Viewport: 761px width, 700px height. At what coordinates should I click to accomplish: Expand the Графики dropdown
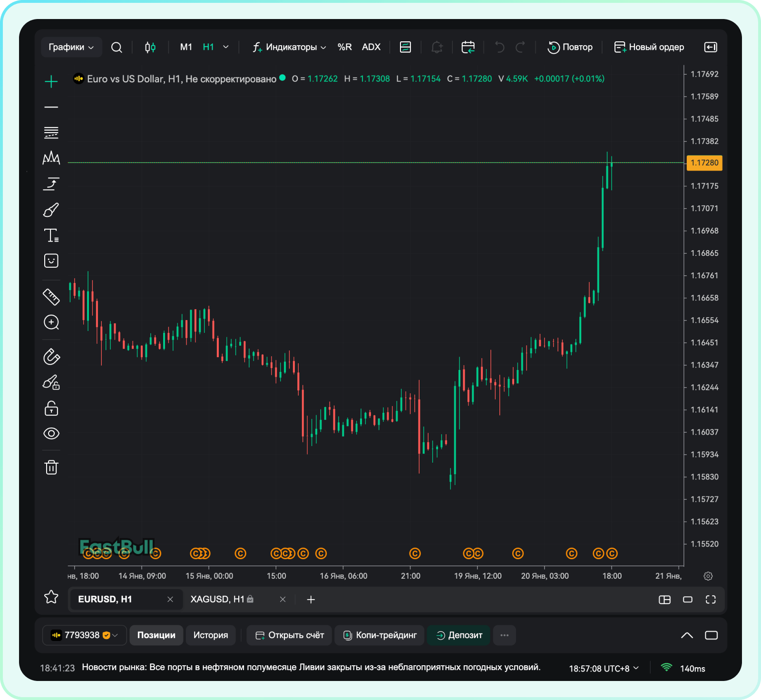coord(71,47)
